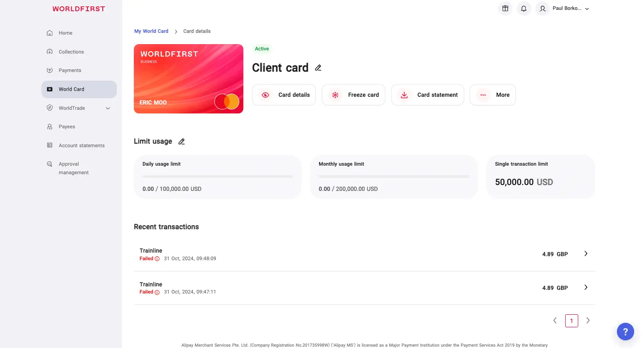Click the blue help question mark button
The width and height of the screenshot is (644, 348).
(x=625, y=332)
